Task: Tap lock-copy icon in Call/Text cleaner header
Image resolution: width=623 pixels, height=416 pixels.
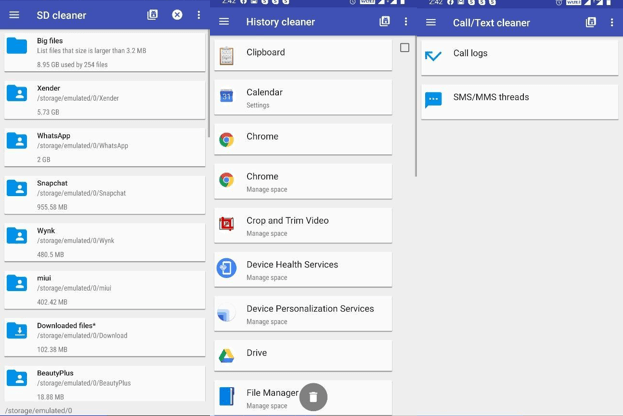Action: pos(591,22)
